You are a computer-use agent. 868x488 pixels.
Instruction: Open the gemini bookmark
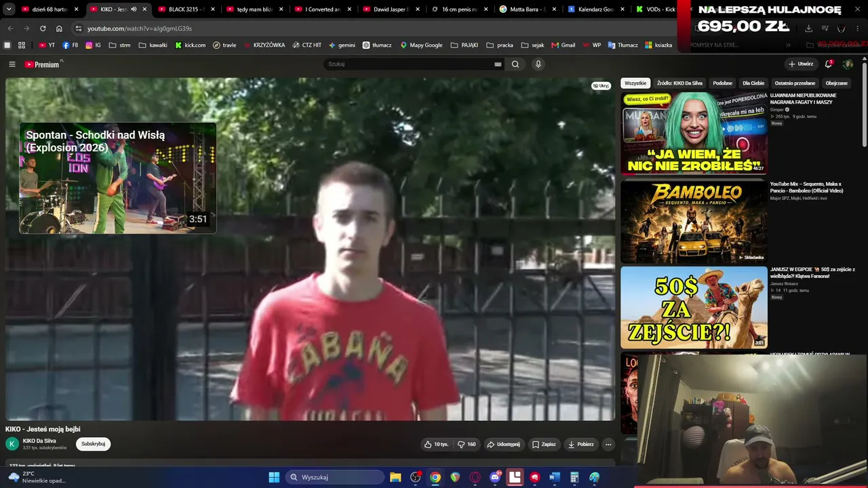coord(342,45)
